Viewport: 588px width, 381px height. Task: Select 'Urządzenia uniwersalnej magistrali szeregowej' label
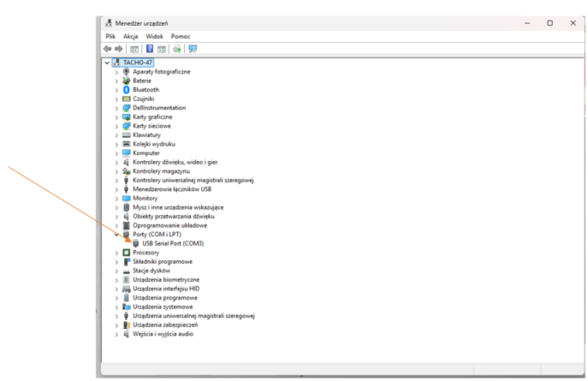pos(194,316)
